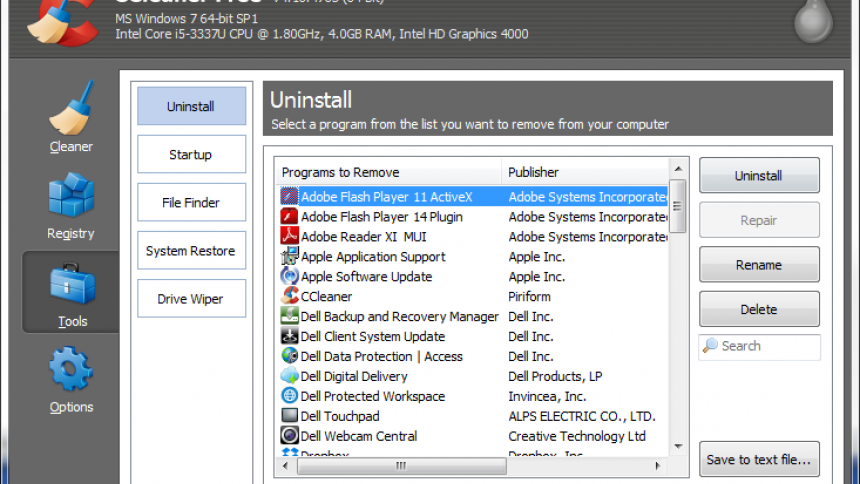
Task: Click the Dell Webcam Central icon
Action: pos(289,436)
